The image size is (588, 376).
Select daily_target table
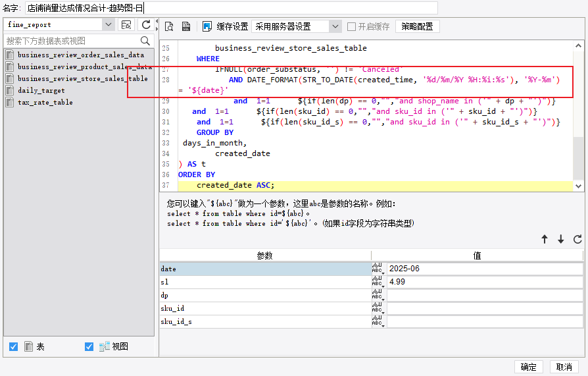click(x=41, y=90)
